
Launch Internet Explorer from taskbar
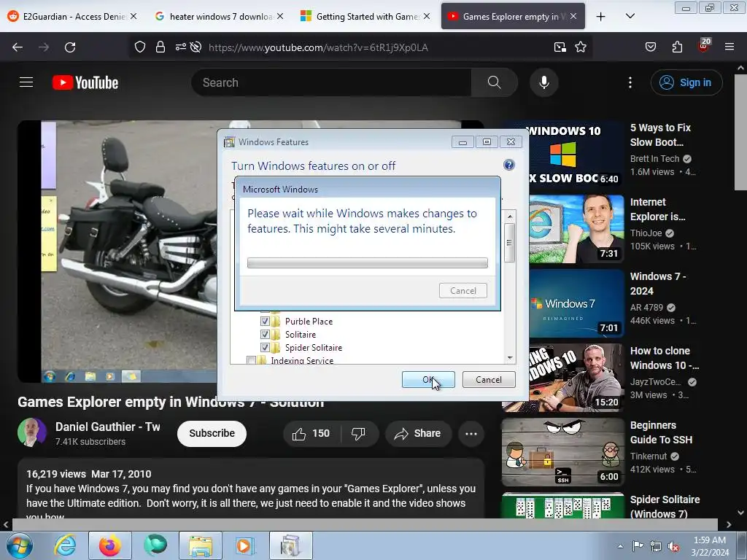pos(65,545)
